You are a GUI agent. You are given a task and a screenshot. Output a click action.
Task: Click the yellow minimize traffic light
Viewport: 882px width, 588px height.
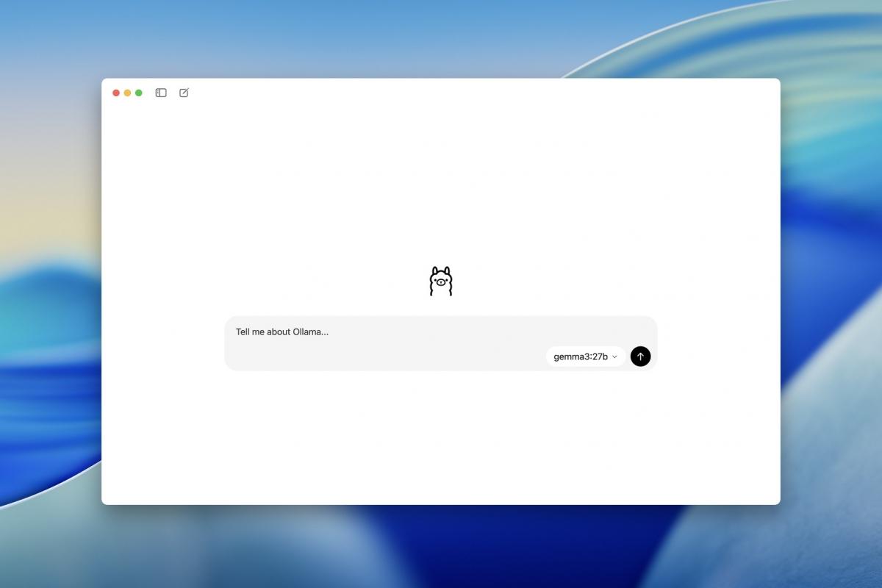coord(127,93)
